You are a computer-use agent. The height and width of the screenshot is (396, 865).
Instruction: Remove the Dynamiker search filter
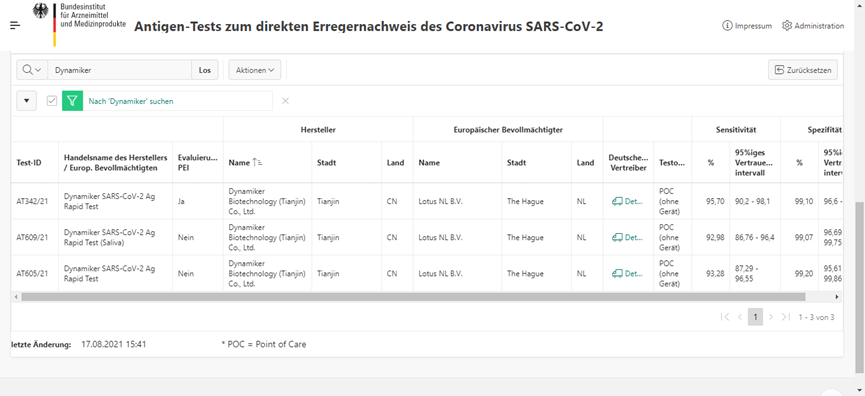click(x=285, y=101)
